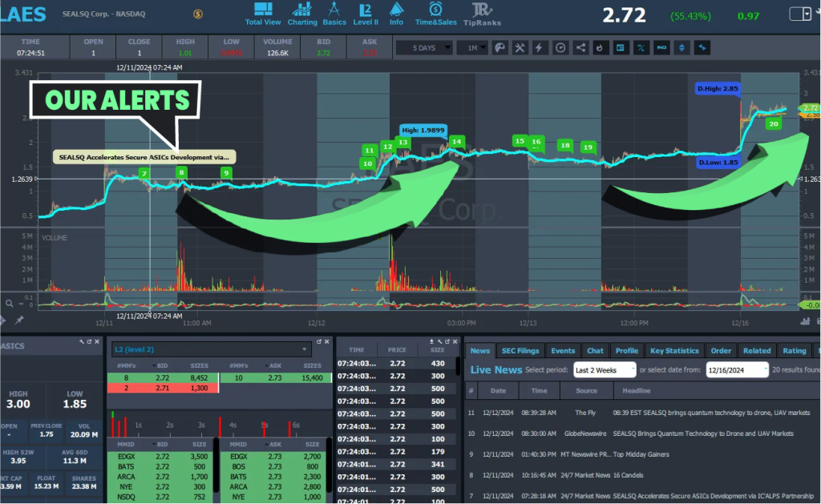Toggle the panel layout chart icon
821x504 pixels.
[621, 48]
